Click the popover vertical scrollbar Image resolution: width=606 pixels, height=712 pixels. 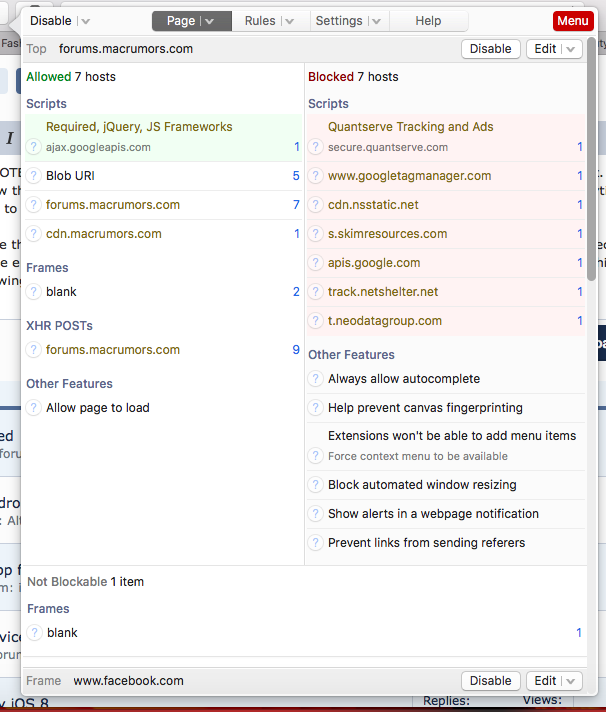coord(591,159)
